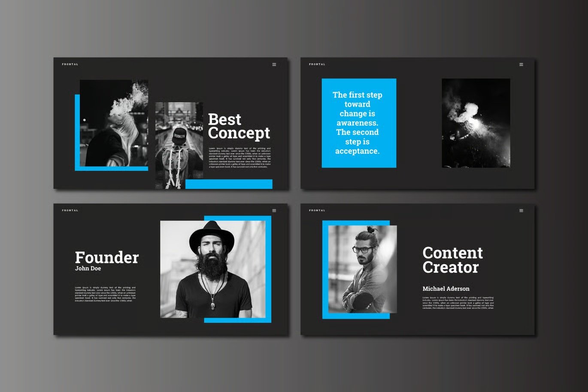Click FRONTAL logo on Content Creator slide

pyautogui.click(x=317, y=210)
